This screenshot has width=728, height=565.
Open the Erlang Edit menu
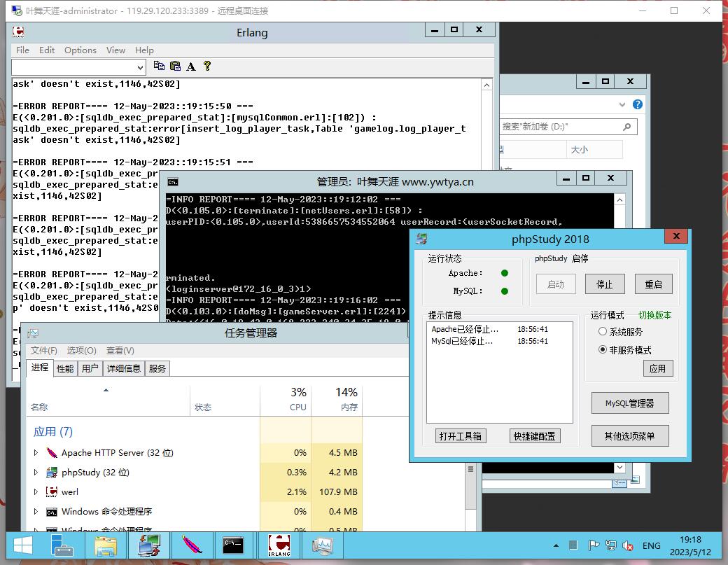[x=47, y=50]
